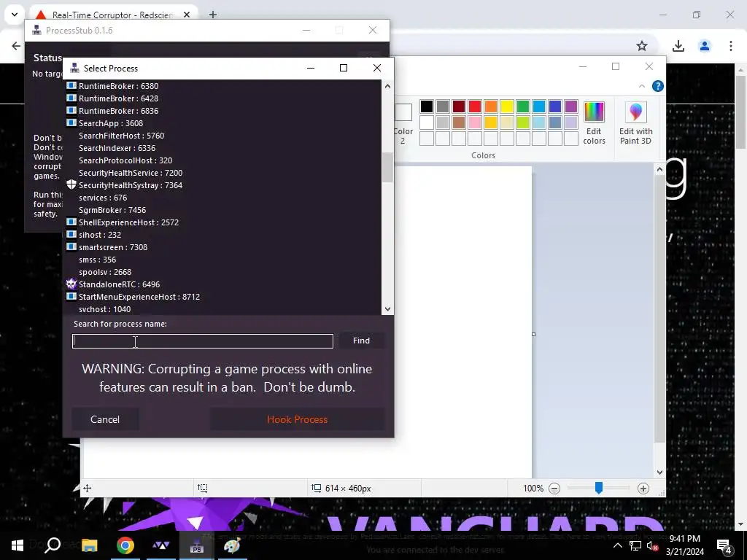Open the taskbar clock and date

point(684,545)
